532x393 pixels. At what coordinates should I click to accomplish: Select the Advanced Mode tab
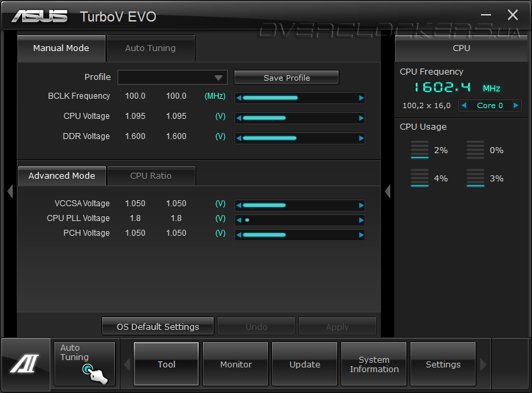(x=62, y=176)
